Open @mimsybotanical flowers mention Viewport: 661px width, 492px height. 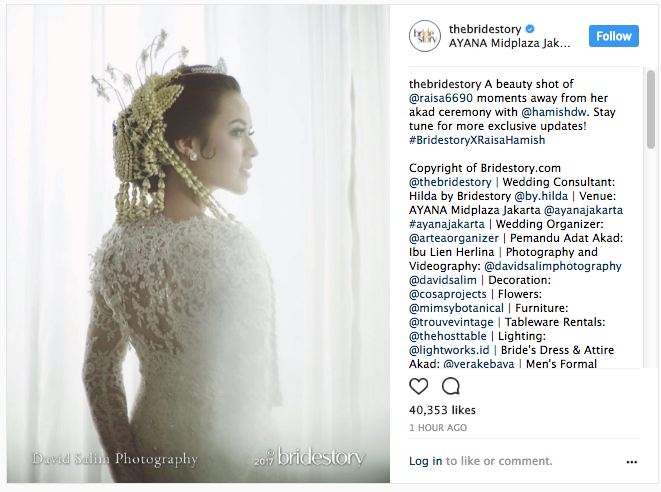pos(456,308)
